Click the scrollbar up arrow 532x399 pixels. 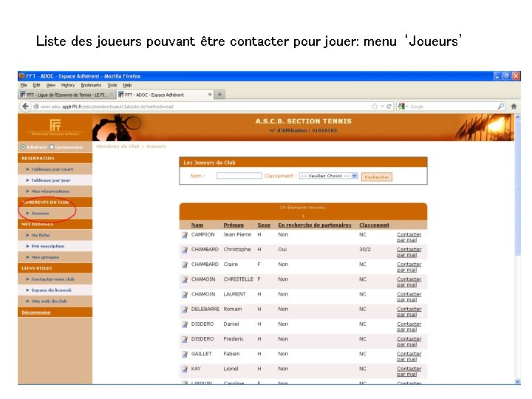point(517,117)
